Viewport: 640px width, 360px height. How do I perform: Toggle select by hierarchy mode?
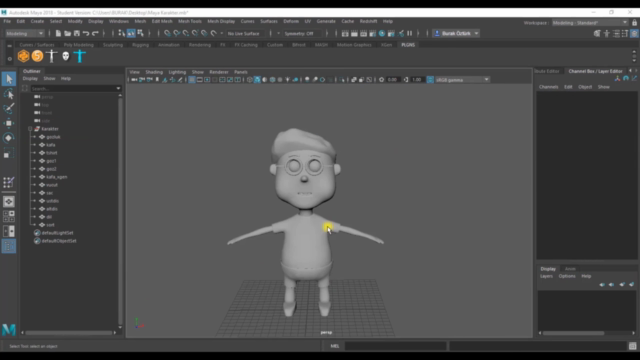(122, 33)
